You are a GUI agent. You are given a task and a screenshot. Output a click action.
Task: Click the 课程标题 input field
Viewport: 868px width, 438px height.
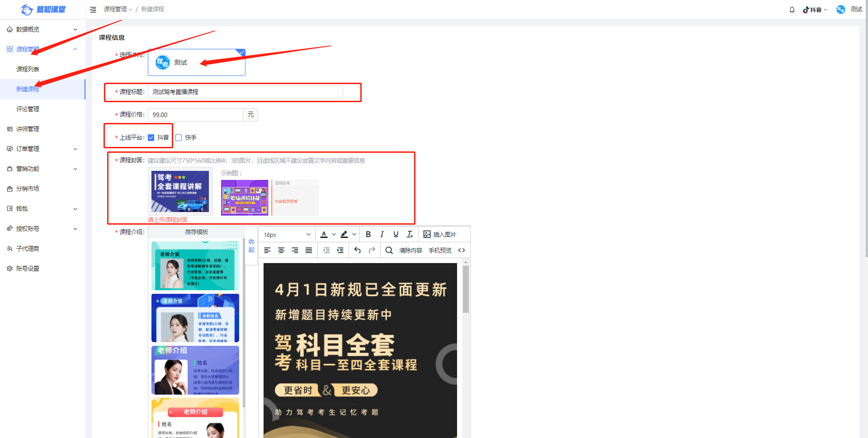pyautogui.click(x=245, y=92)
